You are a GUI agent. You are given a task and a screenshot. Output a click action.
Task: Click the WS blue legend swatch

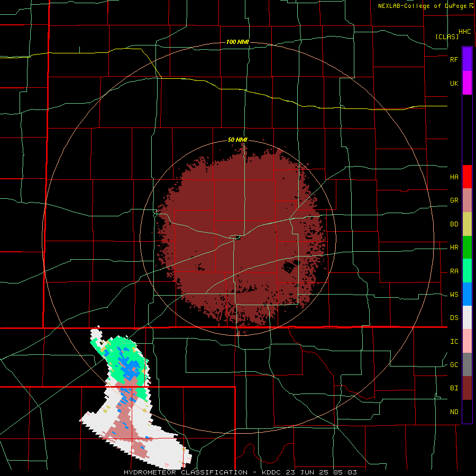click(x=467, y=294)
